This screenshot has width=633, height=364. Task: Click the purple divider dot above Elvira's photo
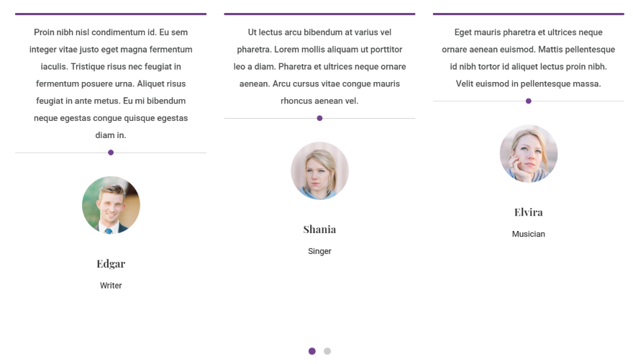pyautogui.click(x=529, y=101)
